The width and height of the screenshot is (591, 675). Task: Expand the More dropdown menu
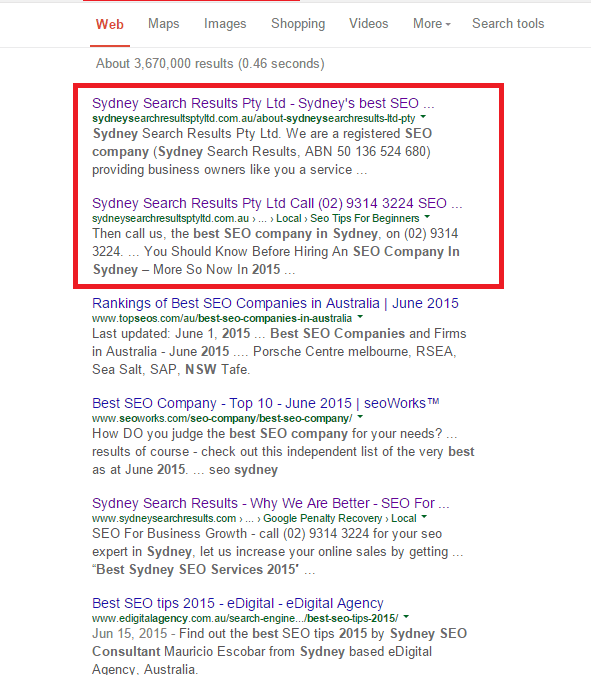coord(431,24)
